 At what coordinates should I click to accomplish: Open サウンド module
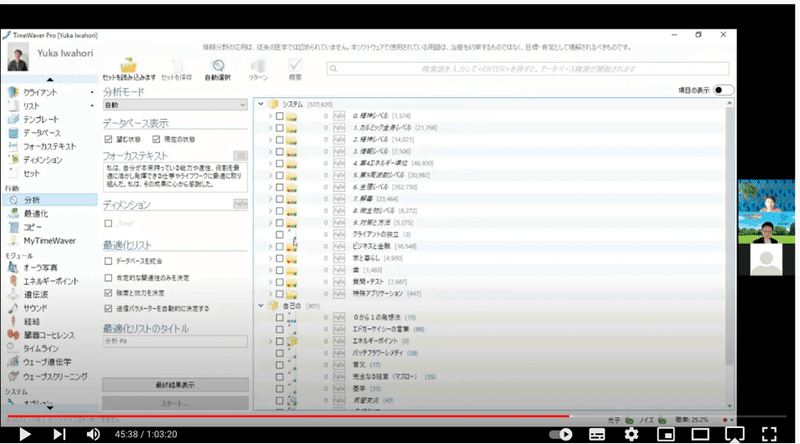click(x=35, y=308)
